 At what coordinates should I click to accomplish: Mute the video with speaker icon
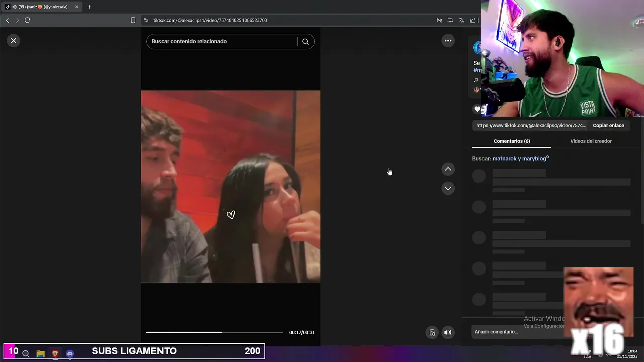(448, 332)
